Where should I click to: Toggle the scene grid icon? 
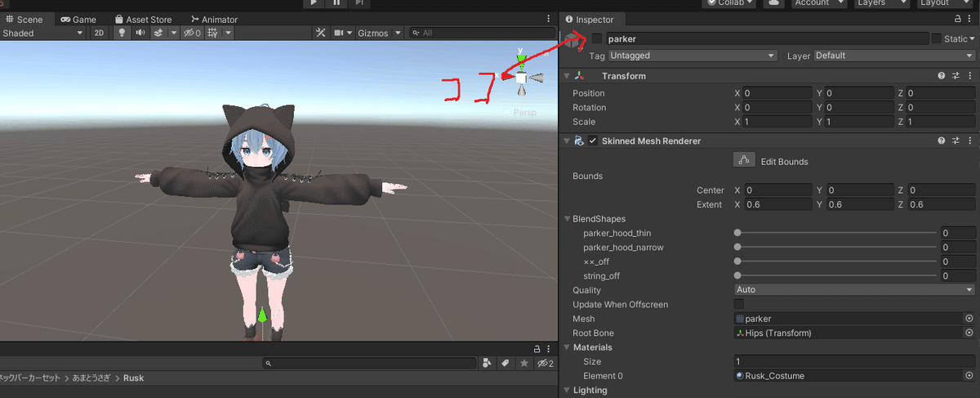pos(212,33)
